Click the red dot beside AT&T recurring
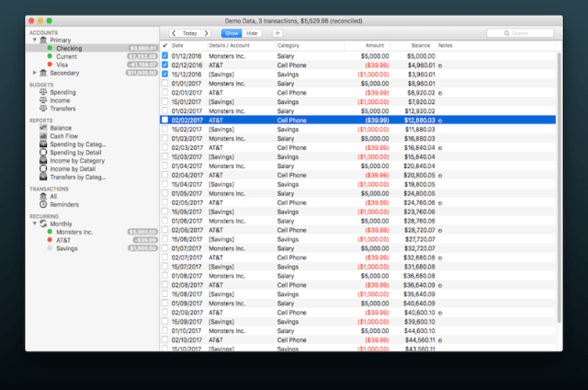The width and height of the screenshot is (588, 390). 50,240
